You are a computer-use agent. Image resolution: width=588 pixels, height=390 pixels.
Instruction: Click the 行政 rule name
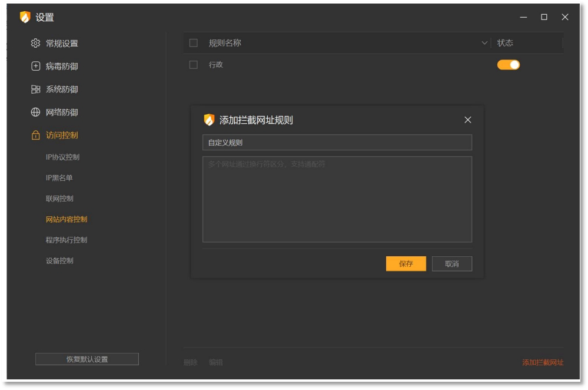(215, 65)
